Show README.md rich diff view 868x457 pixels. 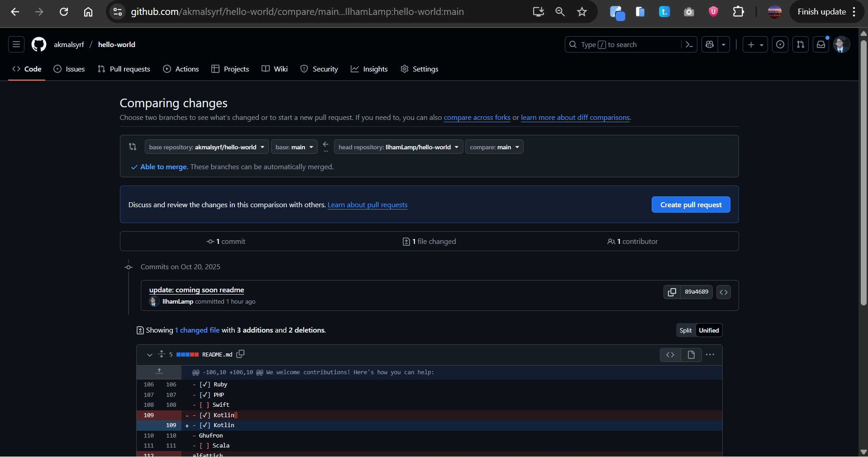coord(691,355)
